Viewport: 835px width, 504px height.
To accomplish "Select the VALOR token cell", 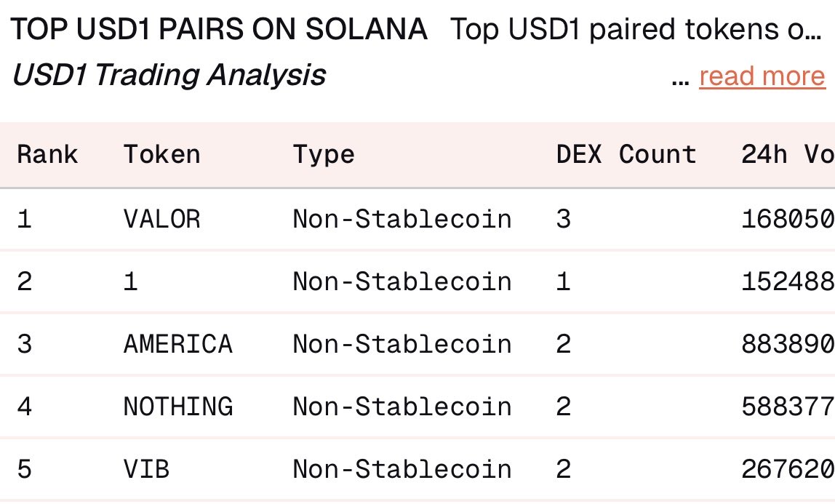I will [x=161, y=219].
